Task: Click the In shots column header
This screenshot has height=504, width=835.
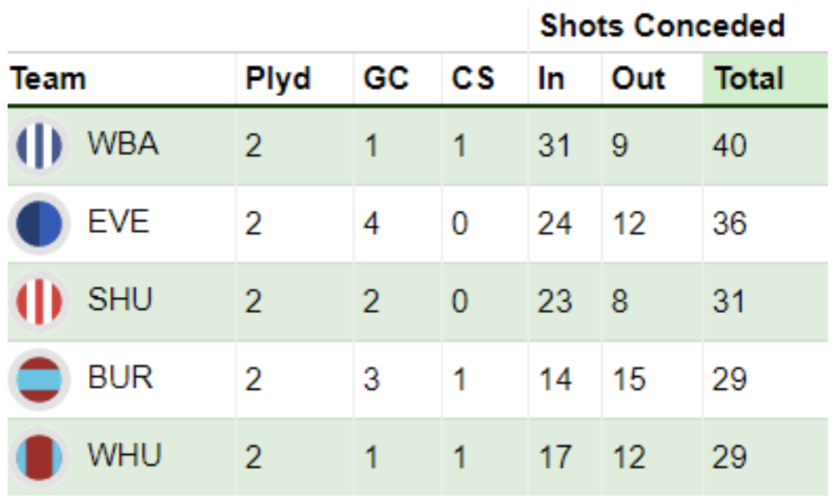Action: (550, 79)
